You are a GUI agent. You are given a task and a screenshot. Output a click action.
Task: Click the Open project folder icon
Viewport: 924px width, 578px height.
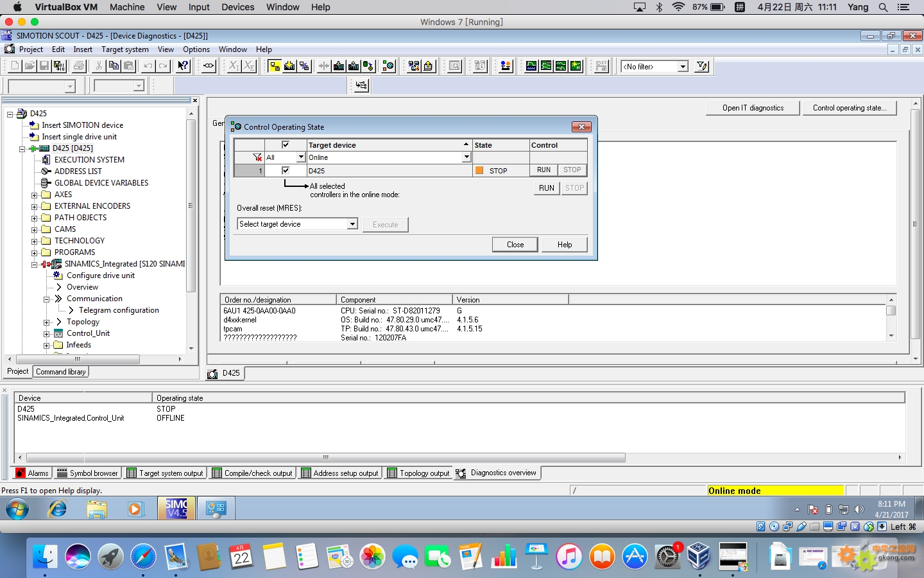[30, 66]
